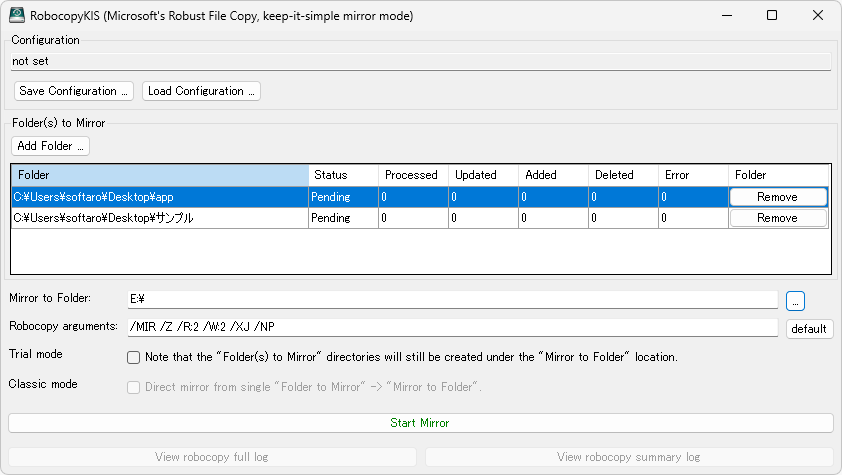Browse for mirror folder with ... button
Screen dimensions: 842x475
(x=795, y=300)
